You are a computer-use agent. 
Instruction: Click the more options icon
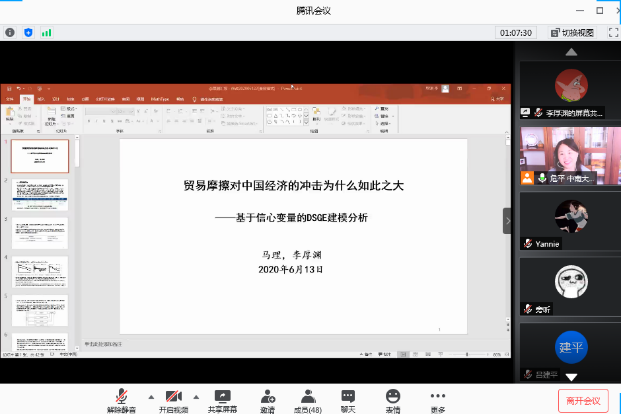point(438,399)
